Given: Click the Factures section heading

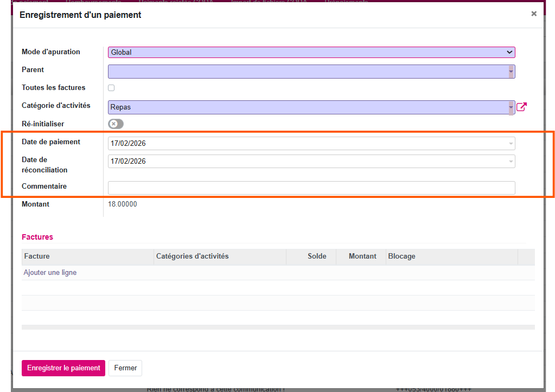Looking at the screenshot, I should (37, 237).
